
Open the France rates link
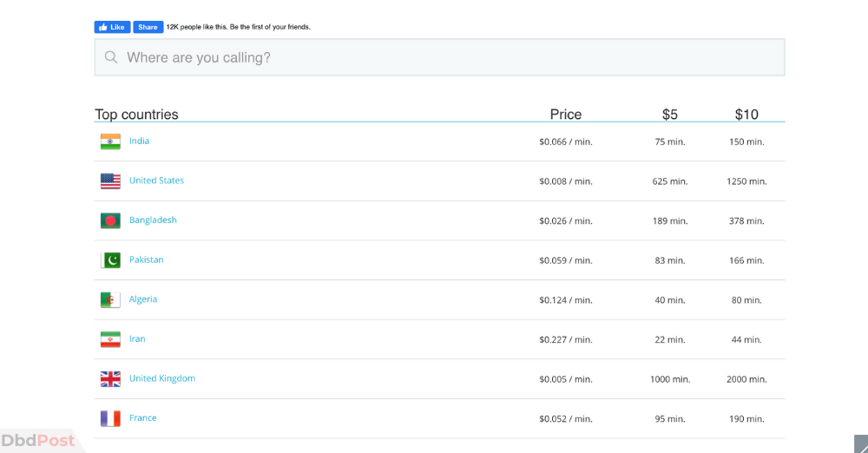tap(143, 418)
